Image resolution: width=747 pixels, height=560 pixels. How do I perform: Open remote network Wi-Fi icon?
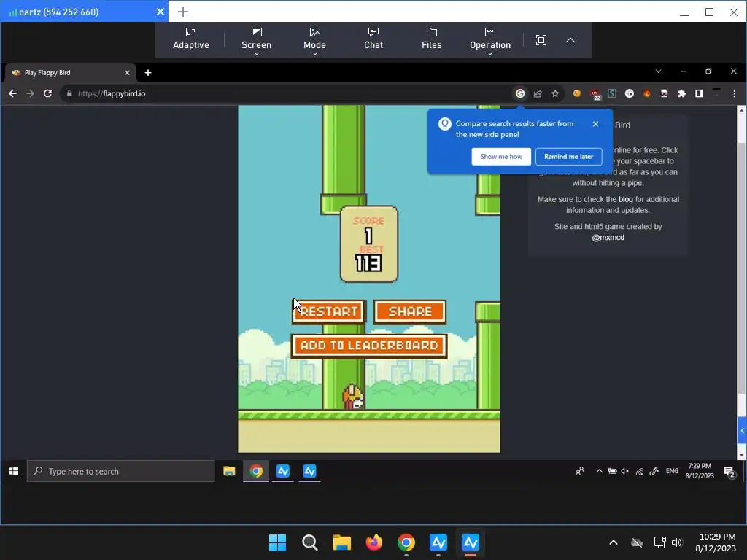pos(639,472)
